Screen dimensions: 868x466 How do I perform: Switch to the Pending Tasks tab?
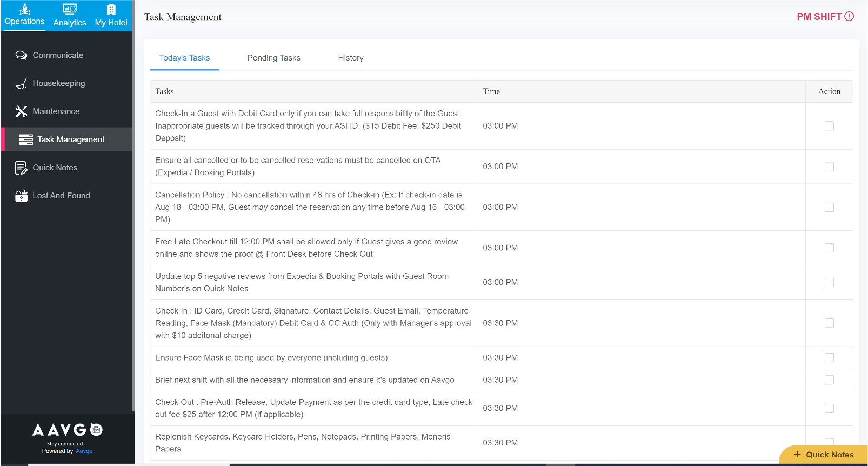(x=273, y=58)
